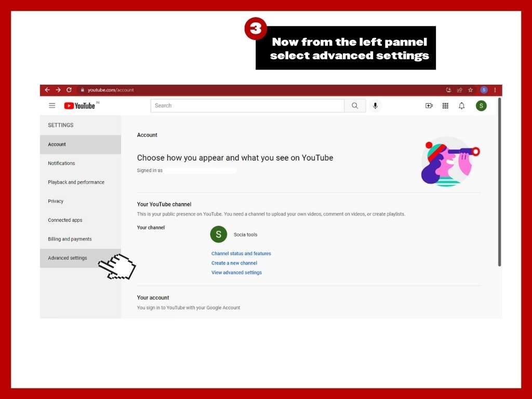Screen dimensions: 532x399
Task: Open the browser three-dot menu
Action: pyautogui.click(x=495, y=90)
